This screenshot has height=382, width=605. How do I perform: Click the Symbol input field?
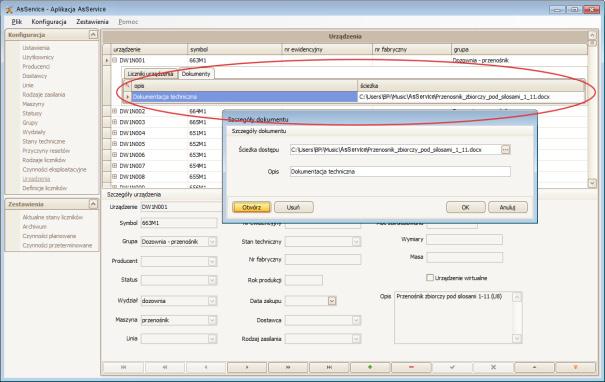[x=179, y=223]
